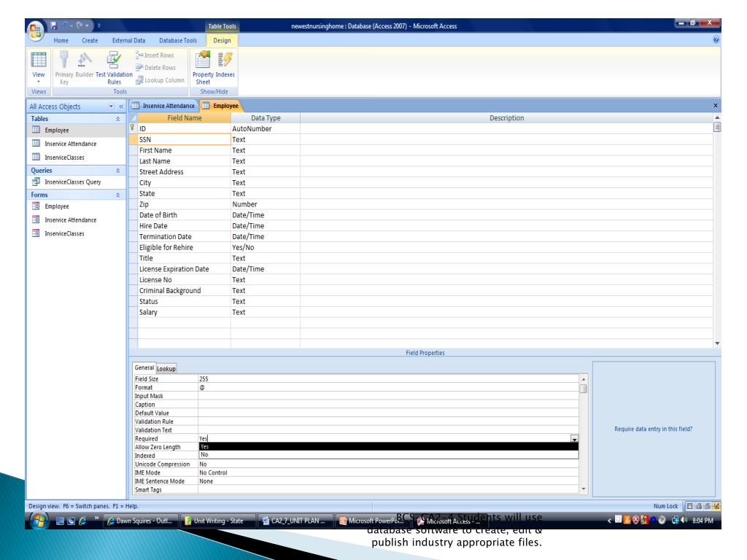Switch to Microsoft PowerPoint taskbar button
Viewport: 747px width, 560px height.
pyautogui.click(x=372, y=521)
